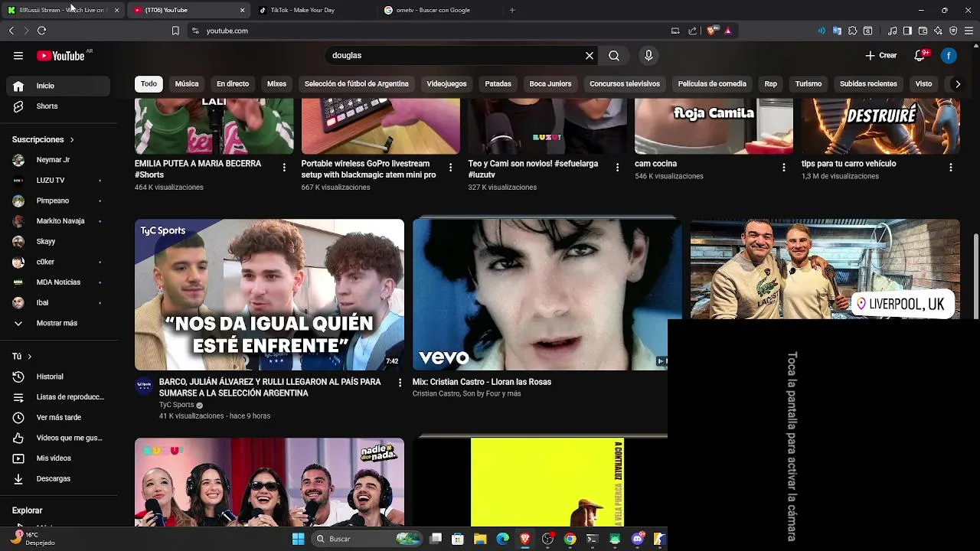Click the TyC Sports channel avatar
980x551 pixels.
point(144,385)
